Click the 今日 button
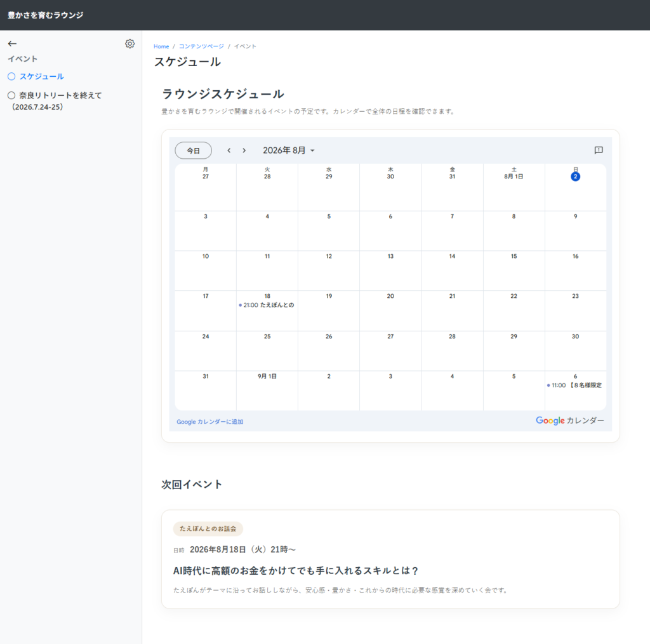This screenshot has height=644, width=650. [193, 151]
